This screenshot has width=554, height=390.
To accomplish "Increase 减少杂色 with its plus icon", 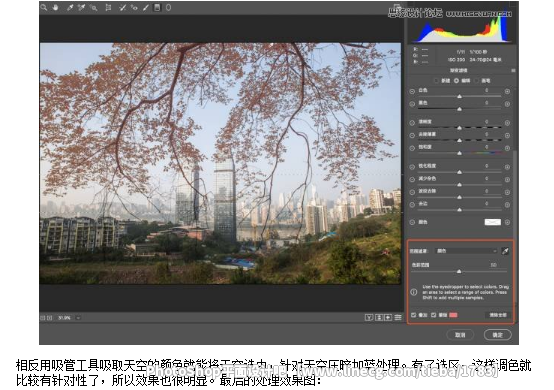I will coord(507,180).
